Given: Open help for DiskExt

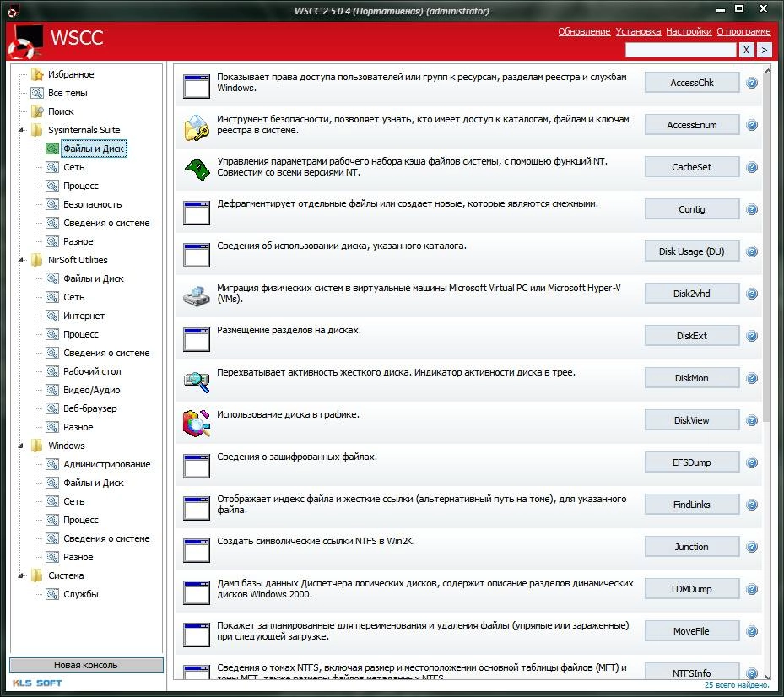Looking at the screenshot, I should point(751,336).
